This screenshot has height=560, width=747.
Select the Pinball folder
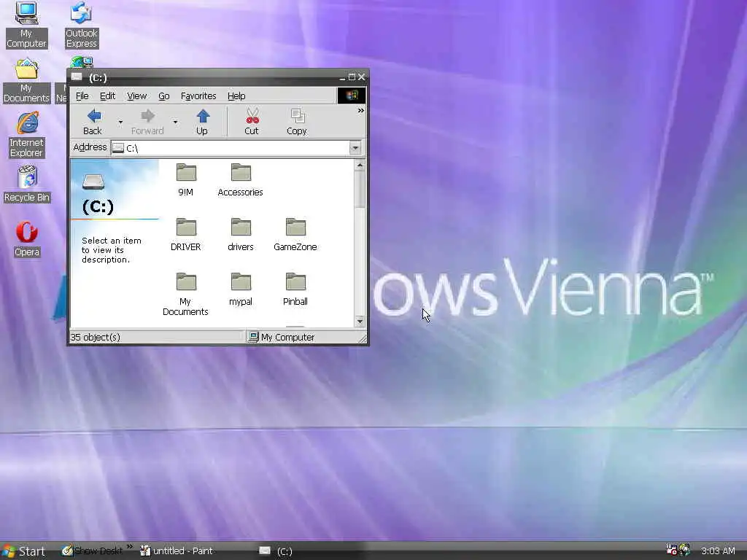[295, 289]
